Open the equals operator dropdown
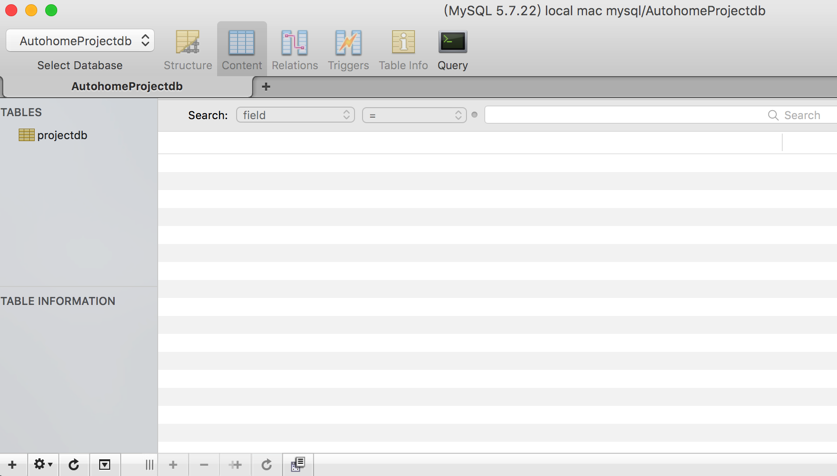The height and width of the screenshot is (476, 837). tap(414, 115)
